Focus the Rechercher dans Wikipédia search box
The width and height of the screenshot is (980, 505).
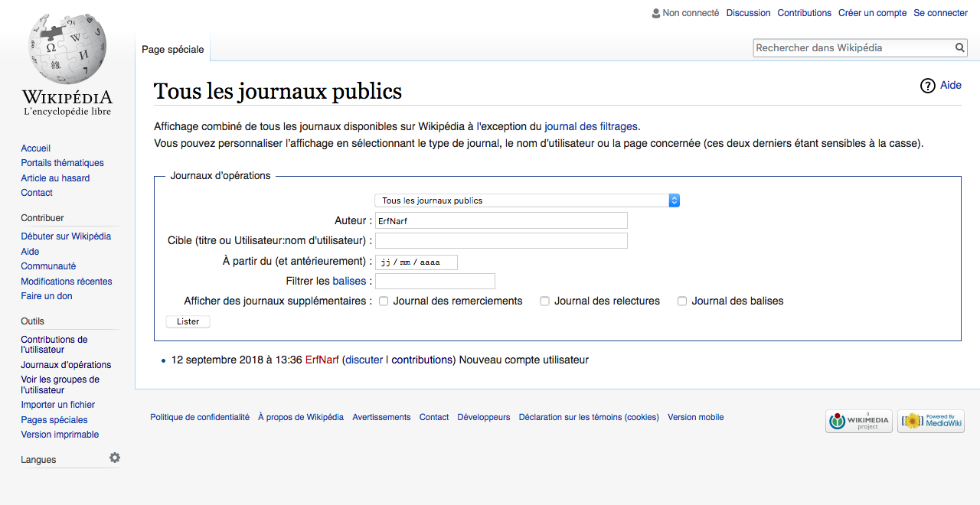point(854,47)
